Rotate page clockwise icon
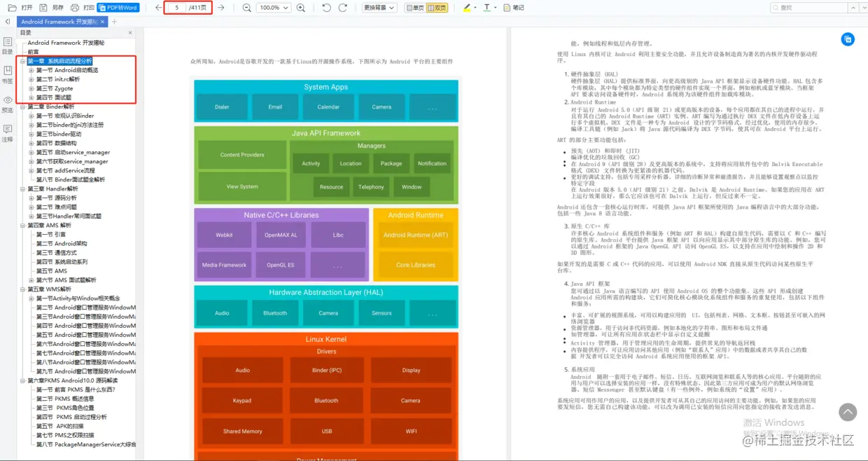This screenshot has width=868, height=461. 342,8
